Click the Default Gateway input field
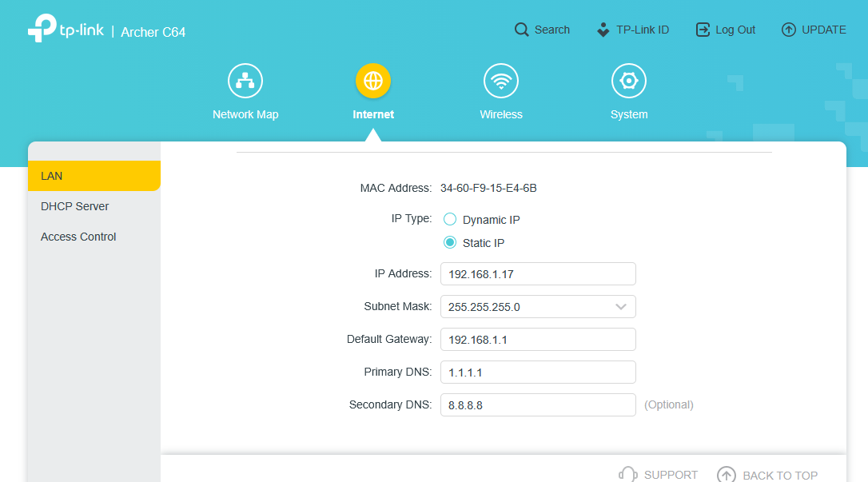Screen dimensions: 868x482 tap(538, 339)
